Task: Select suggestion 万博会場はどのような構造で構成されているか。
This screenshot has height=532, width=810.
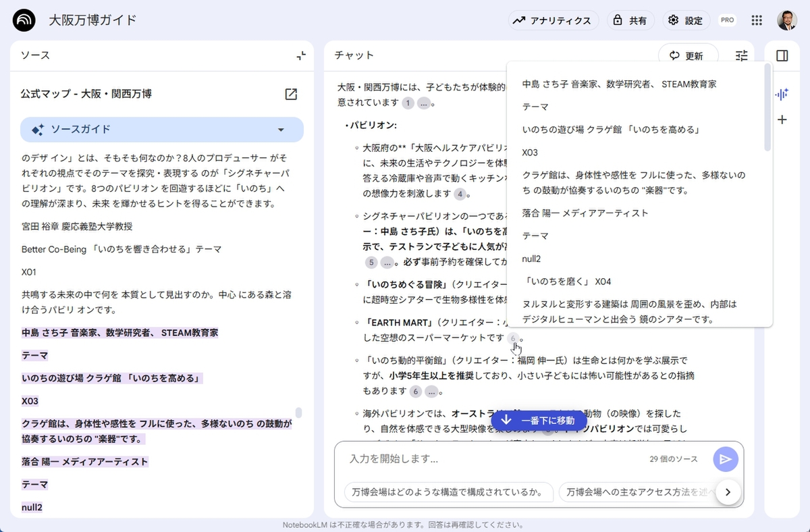Action: click(448, 492)
